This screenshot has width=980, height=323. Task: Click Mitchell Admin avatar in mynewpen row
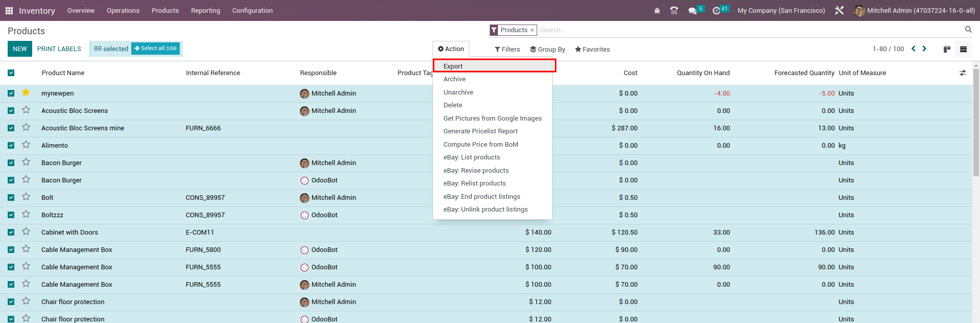[304, 94]
